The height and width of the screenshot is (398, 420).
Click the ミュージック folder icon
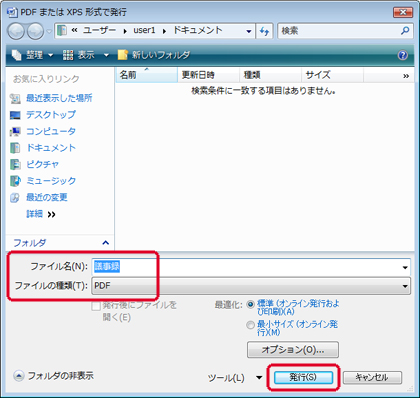click(x=15, y=181)
